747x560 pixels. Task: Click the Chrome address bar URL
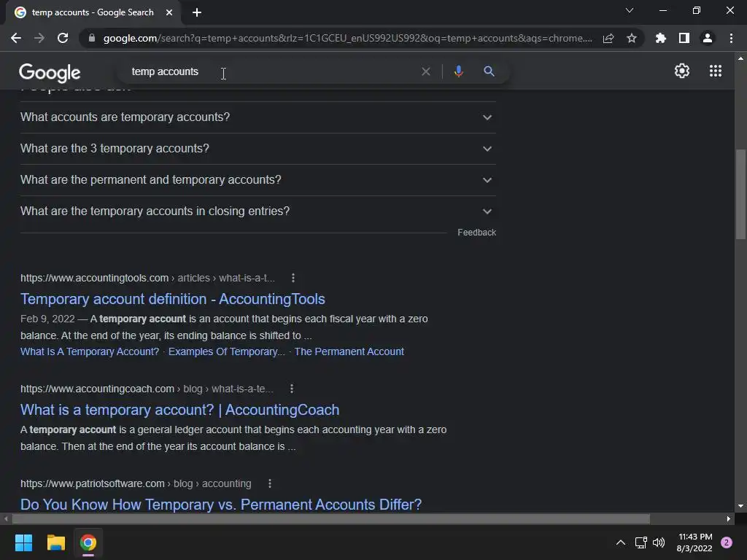click(348, 38)
